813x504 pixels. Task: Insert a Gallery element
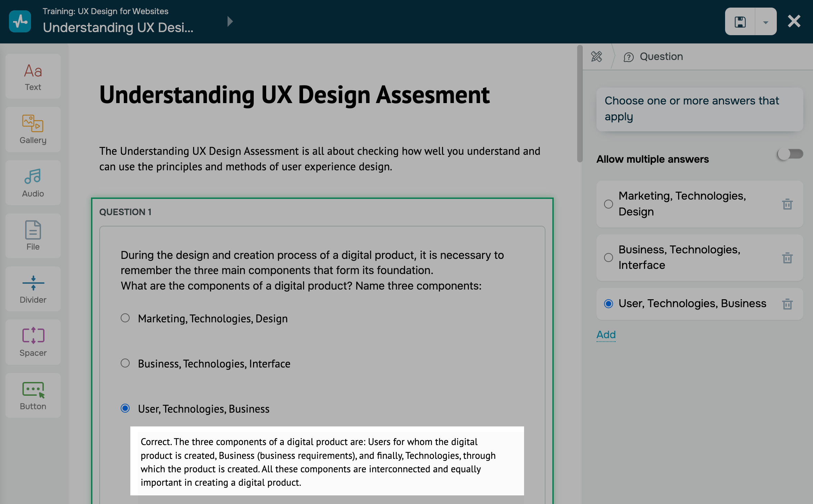pyautogui.click(x=33, y=130)
